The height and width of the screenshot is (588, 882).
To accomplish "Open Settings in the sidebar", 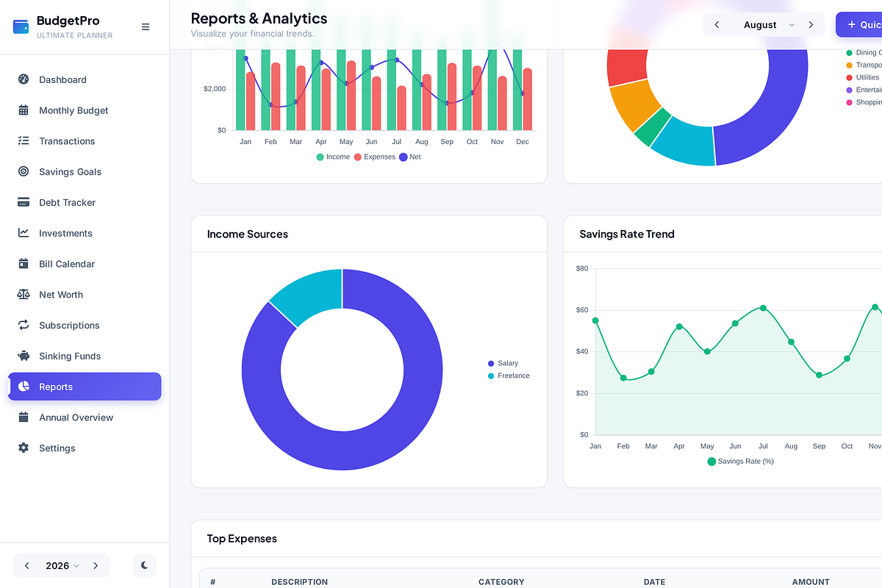I will [85, 448].
